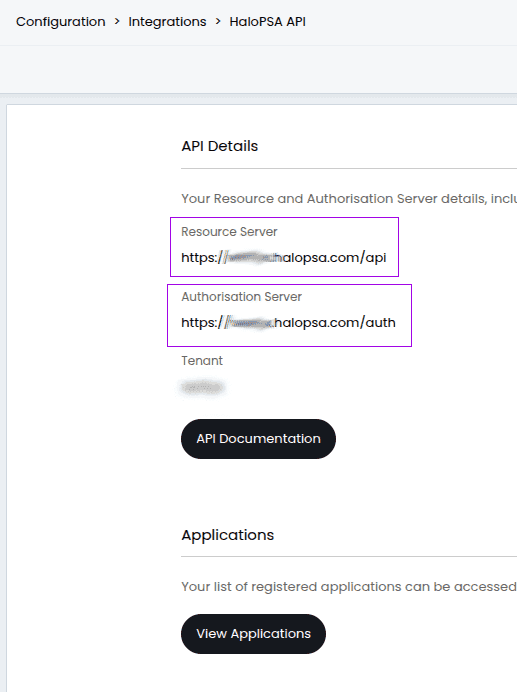Click chevron between Configuration and Integrations
This screenshot has height=692, width=517.
coord(117,21)
